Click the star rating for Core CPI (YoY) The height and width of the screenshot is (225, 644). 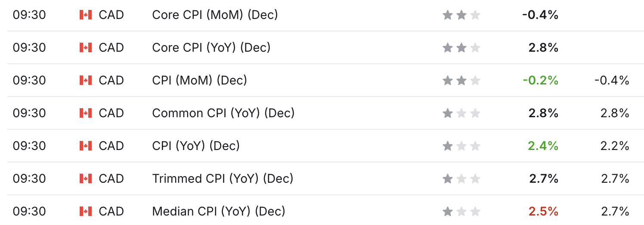[x=461, y=48]
